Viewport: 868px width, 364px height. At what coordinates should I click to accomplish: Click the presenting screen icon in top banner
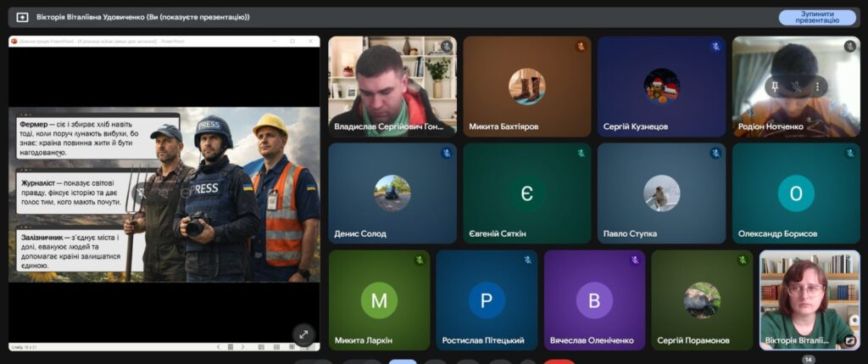tap(22, 17)
